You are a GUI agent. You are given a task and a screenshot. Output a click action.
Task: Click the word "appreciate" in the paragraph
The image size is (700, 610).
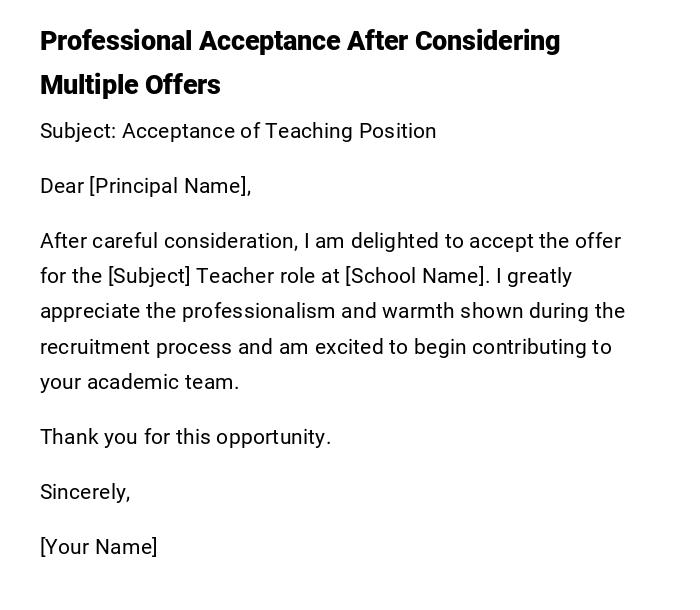click(x=90, y=311)
